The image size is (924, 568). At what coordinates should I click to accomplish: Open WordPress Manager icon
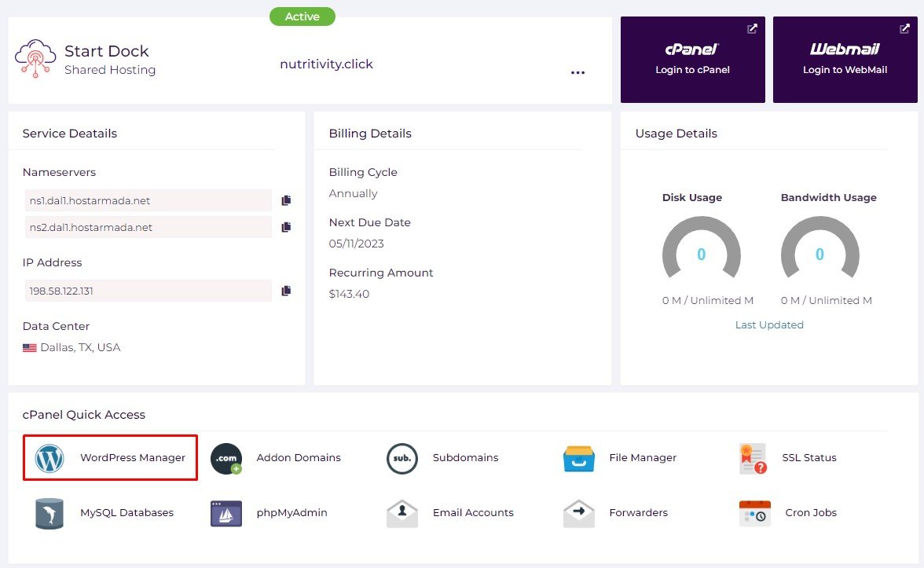pos(49,458)
